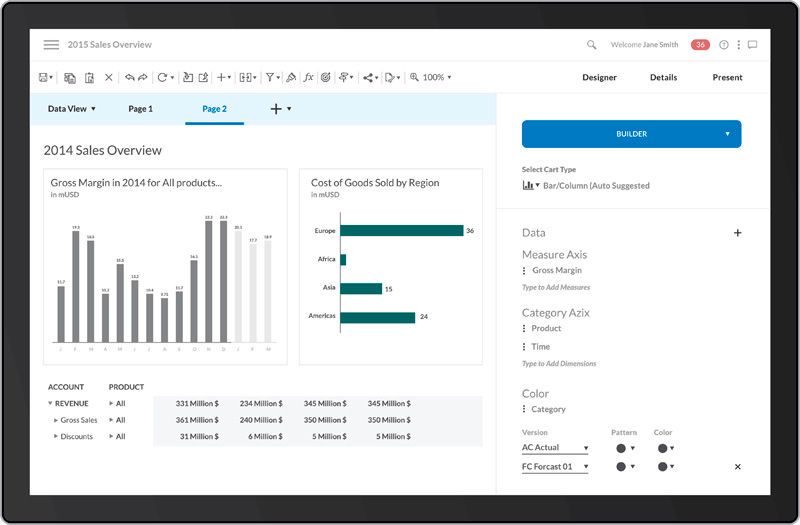Click the plus icon beside Data

(x=738, y=233)
